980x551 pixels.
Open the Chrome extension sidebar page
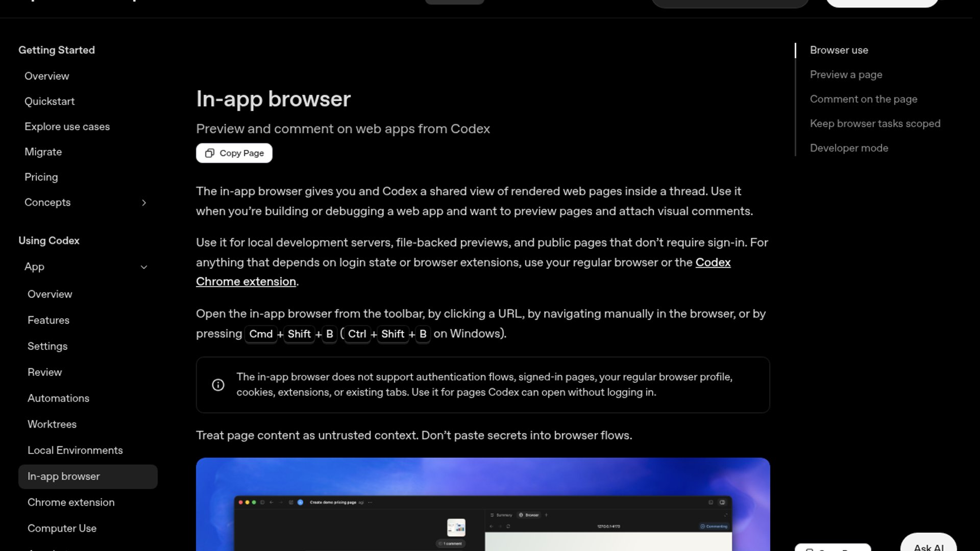pyautogui.click(x=71, y=503)
